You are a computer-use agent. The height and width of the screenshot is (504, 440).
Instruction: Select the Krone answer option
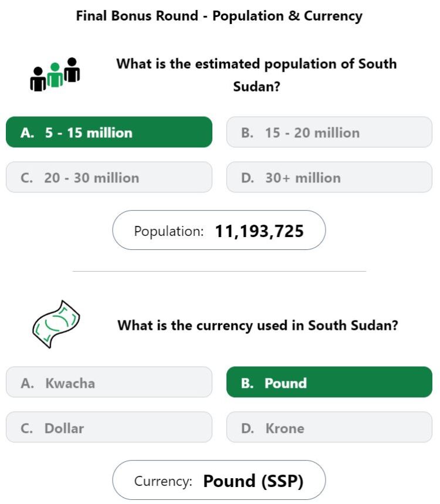[x=329, y=427]
